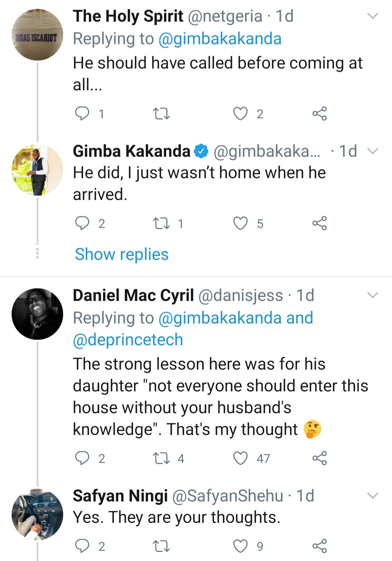Viewport: 392px width, 561px height.
Task: Expand options chevron on Gimba Kakanda's tweet
Action: 373,151
